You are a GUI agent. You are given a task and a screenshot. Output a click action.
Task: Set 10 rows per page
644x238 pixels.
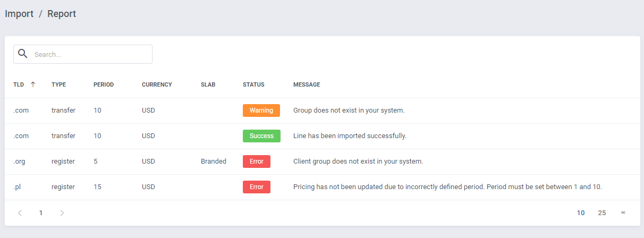tap(581, 213)
